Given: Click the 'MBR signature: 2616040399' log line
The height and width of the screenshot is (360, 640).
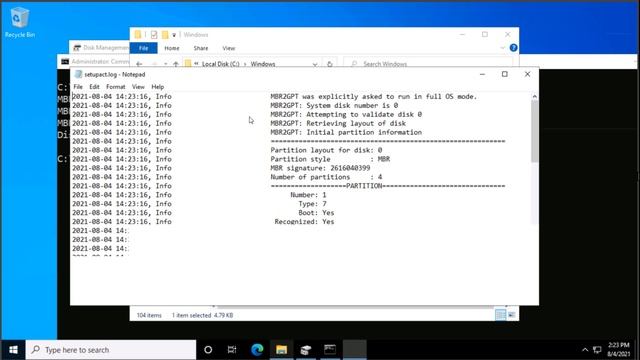Looking at the screenshot, I should tap(320, 168).
